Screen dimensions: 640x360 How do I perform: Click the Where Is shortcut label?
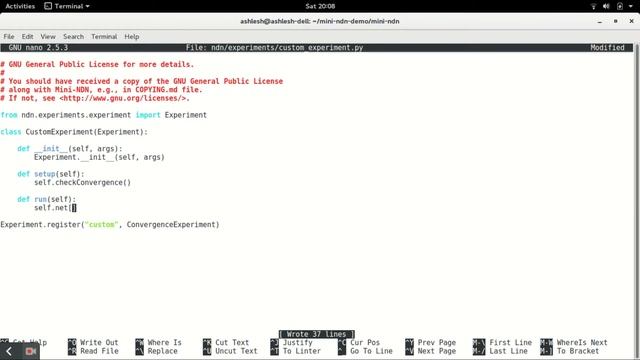coord(164,342)
